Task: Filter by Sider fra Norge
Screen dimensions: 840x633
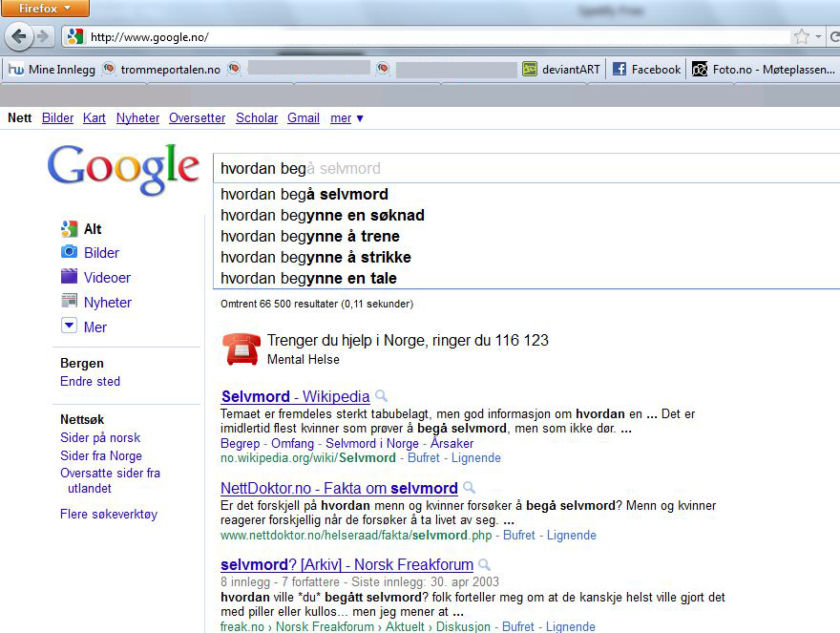Action: (101, 455)
